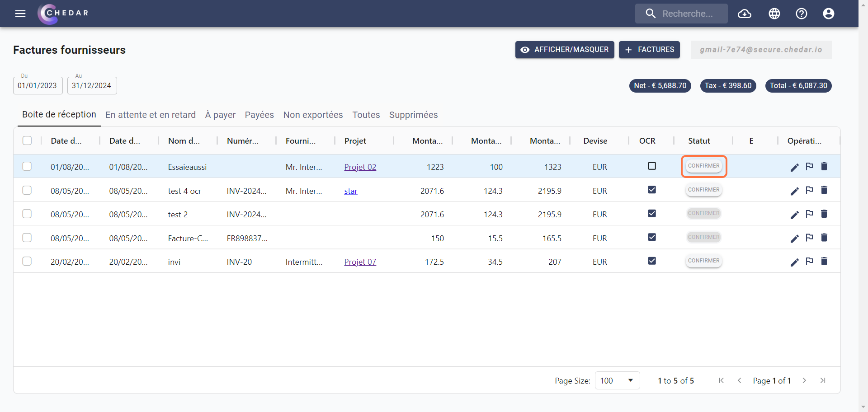Switch to Non exportées tab
Viewport: 868px width, 412px height.
(313, 115)
